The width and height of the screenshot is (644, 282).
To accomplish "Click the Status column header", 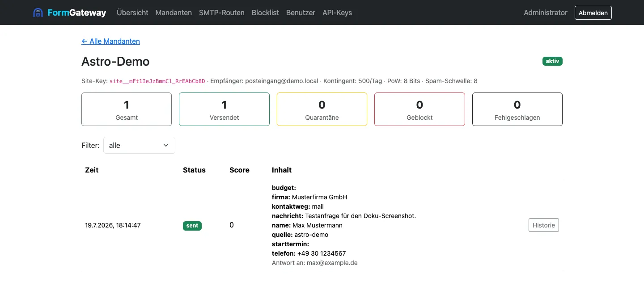I will click(x=194, y=170).
